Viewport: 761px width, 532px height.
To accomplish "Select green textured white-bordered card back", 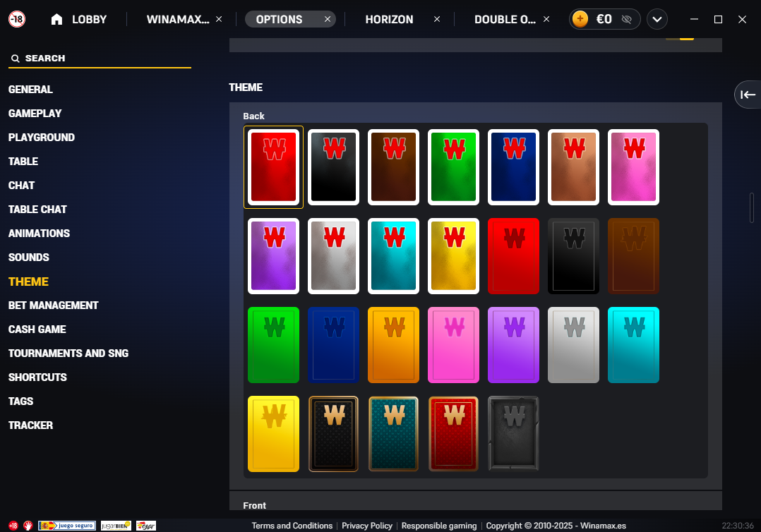I will point(453,167).
